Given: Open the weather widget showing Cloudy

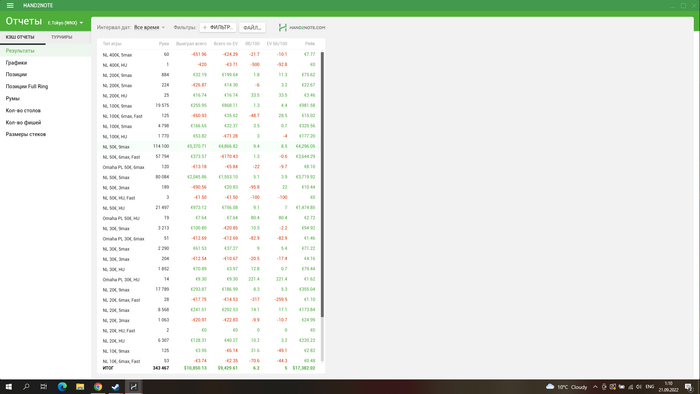Looking at the screenshot, I should click(567, 387).
